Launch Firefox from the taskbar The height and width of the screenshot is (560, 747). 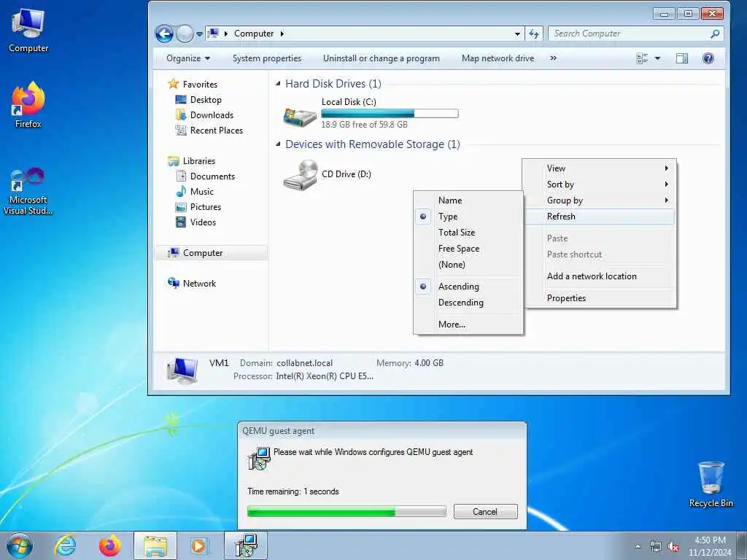(109, 545)
